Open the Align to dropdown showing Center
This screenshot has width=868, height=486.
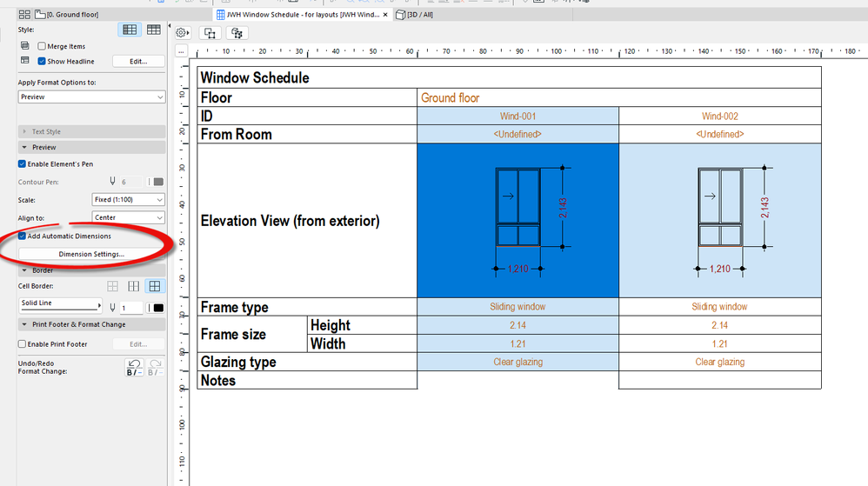(x=128, y=217)
